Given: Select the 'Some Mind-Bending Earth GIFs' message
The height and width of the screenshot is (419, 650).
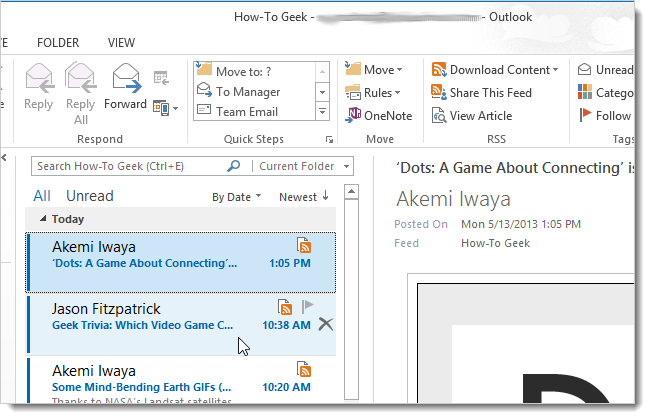Looking at the screenshot, I should pyautogui.click(x=181, y=381).
